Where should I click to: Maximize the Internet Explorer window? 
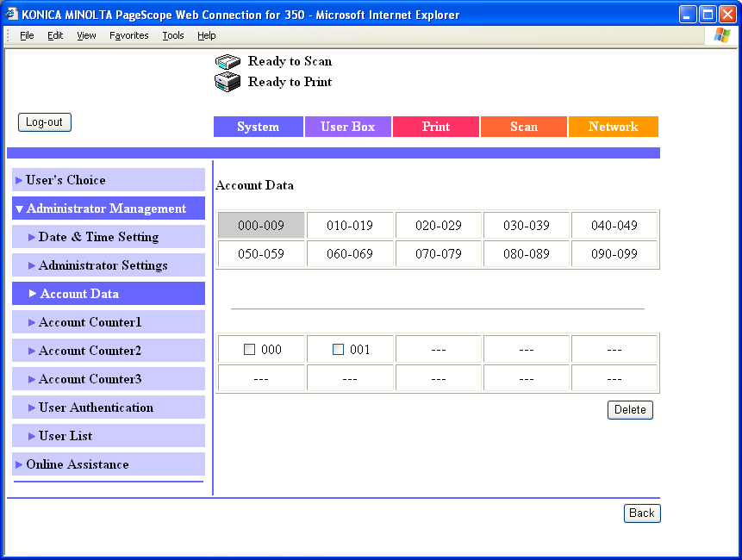point(708,15)
